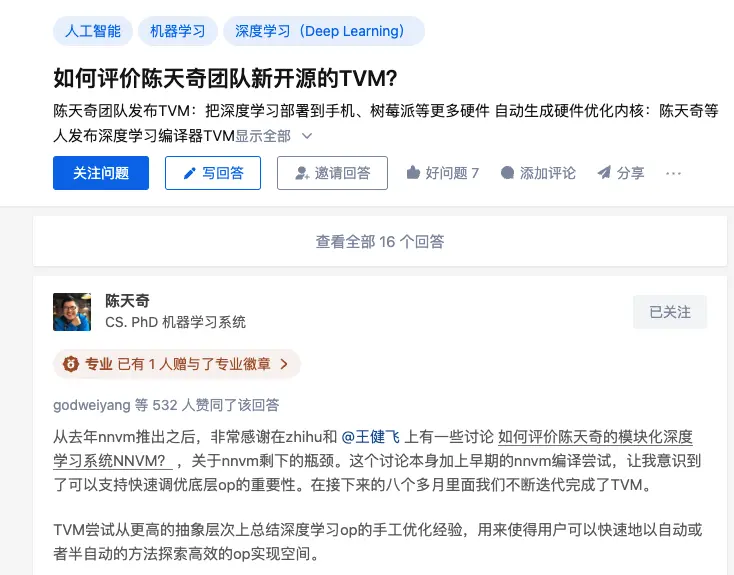Expand description with 显示全部

click(263, 136)
